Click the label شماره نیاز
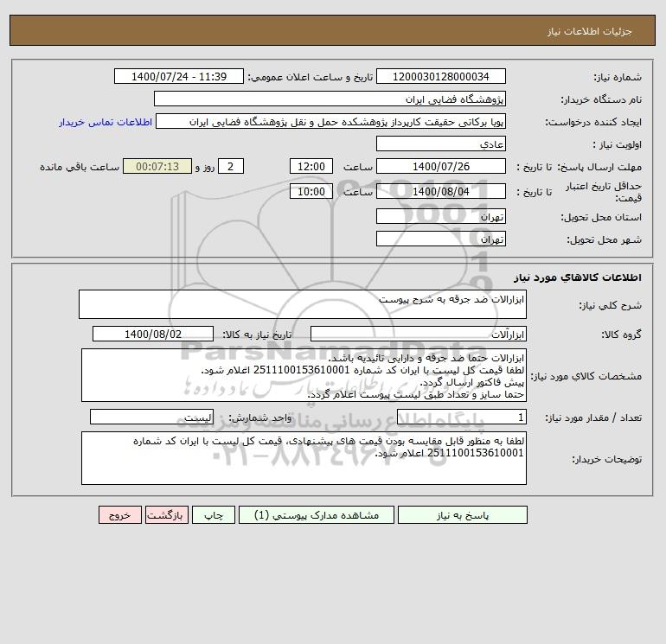Image resolution: width=666 pixels, height=644 pixels. [618, 77]
